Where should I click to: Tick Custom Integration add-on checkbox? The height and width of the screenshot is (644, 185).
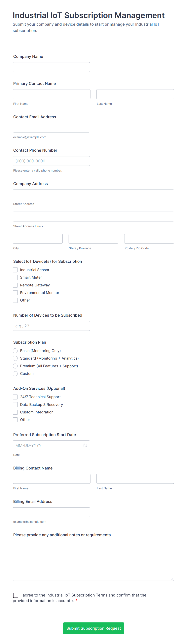15,412
